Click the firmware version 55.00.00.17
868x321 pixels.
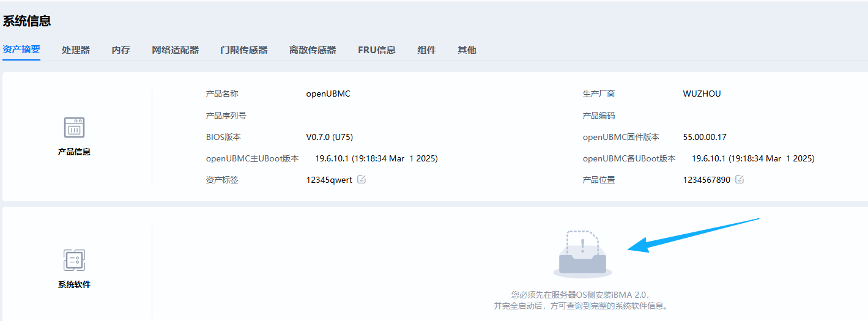(705, 137)
